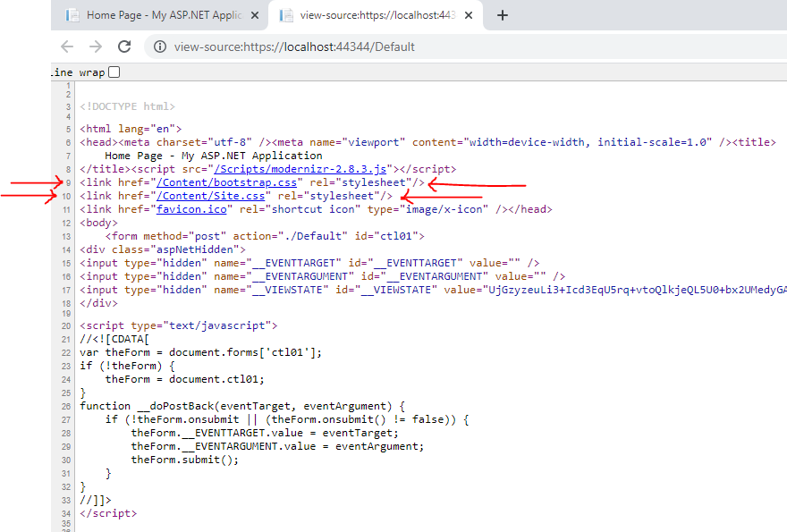This screenshot has width=787, height=532.
Task: Switch to Home Page - My ASP.NET tab
Action: (159, 15)
